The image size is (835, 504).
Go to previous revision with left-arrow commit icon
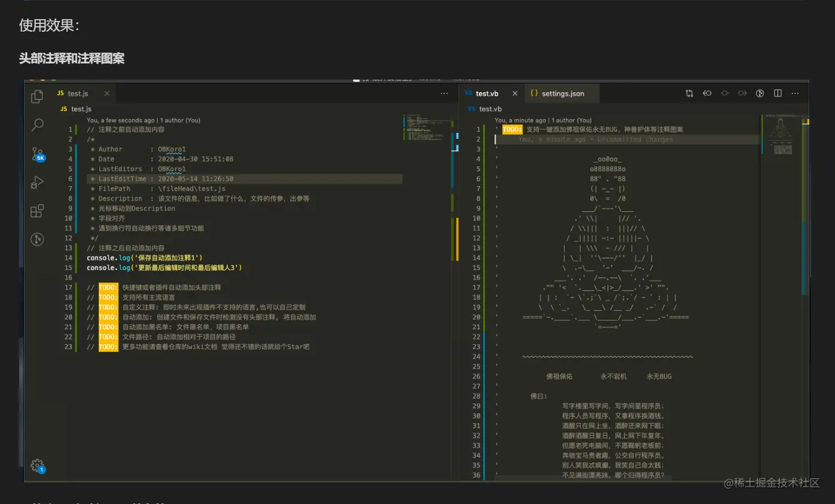(x=707, y=93)
